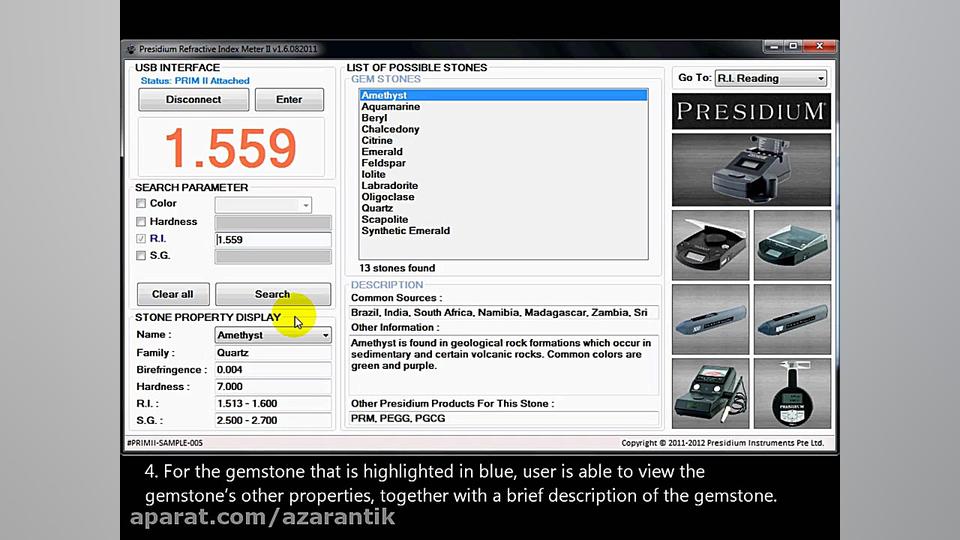Select Feldspar in the gem stones list
Image resolution: width=960 pixels, height=540 pixels.
pos(503,163)
